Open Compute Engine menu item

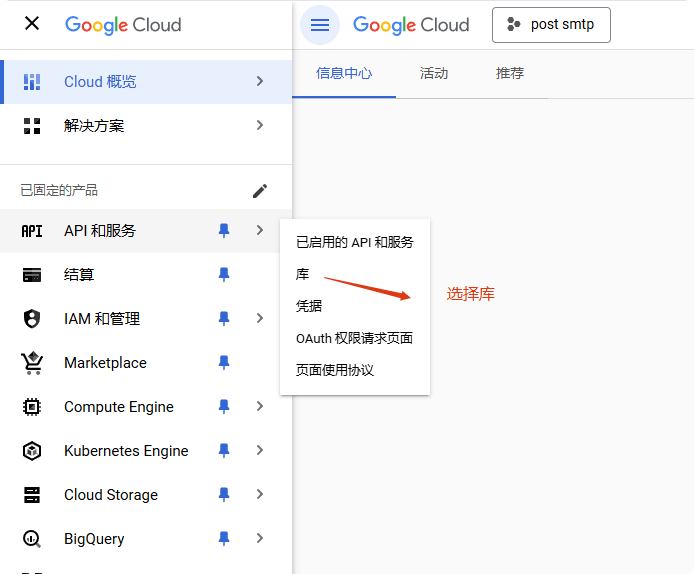[146, 407]
